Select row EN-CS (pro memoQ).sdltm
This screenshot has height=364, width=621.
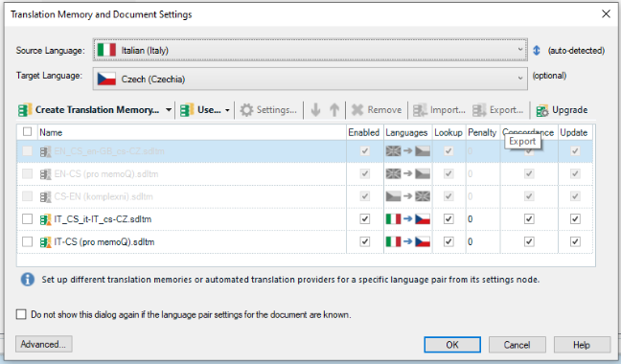tap(305, 173)
